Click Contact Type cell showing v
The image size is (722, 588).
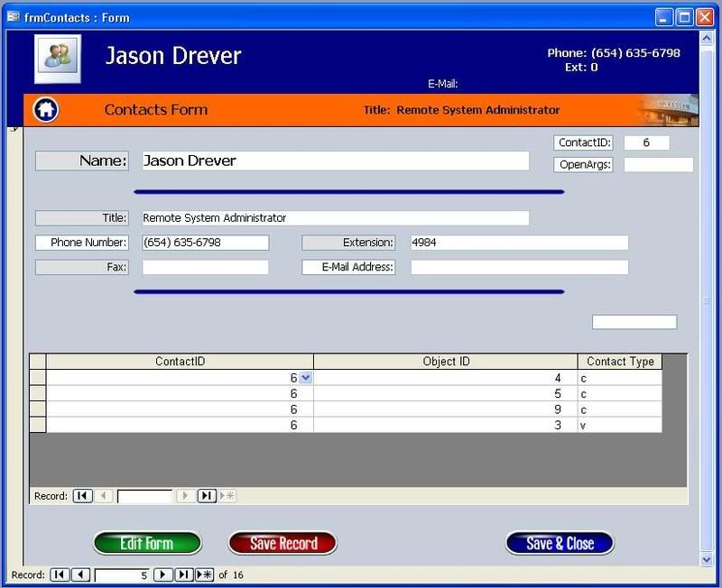pos(620,425)
